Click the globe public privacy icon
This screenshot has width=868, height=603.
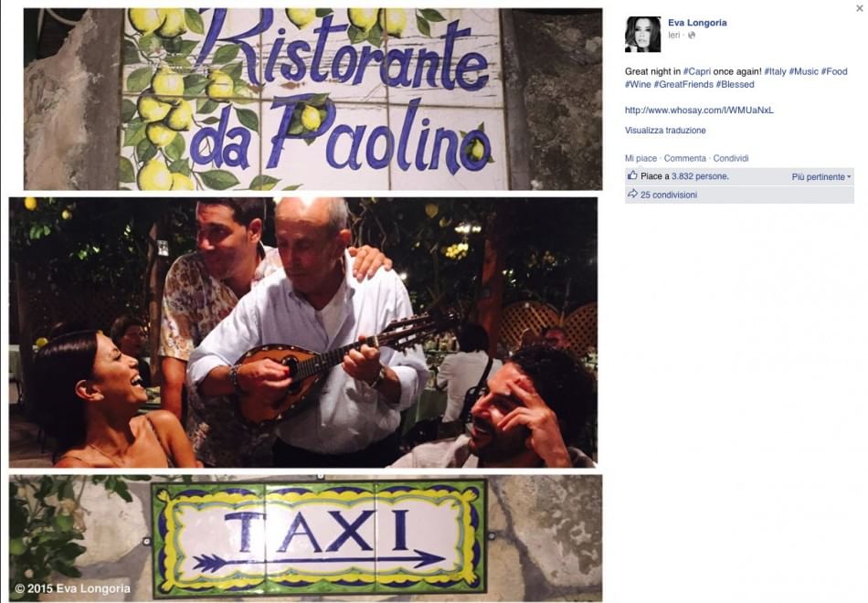point(692,35)
